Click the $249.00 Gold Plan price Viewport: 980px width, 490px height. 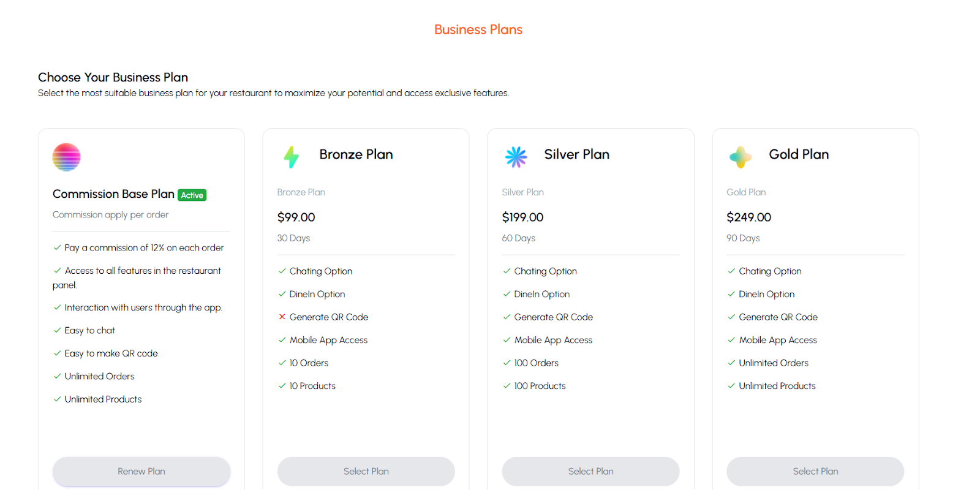click(748, 217)
